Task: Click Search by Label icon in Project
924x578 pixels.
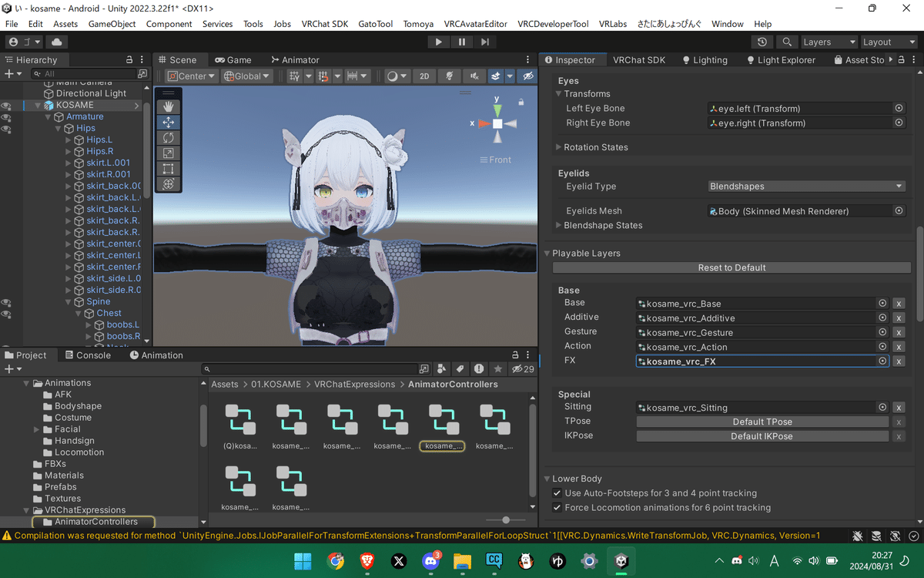Action: [460, 369]
